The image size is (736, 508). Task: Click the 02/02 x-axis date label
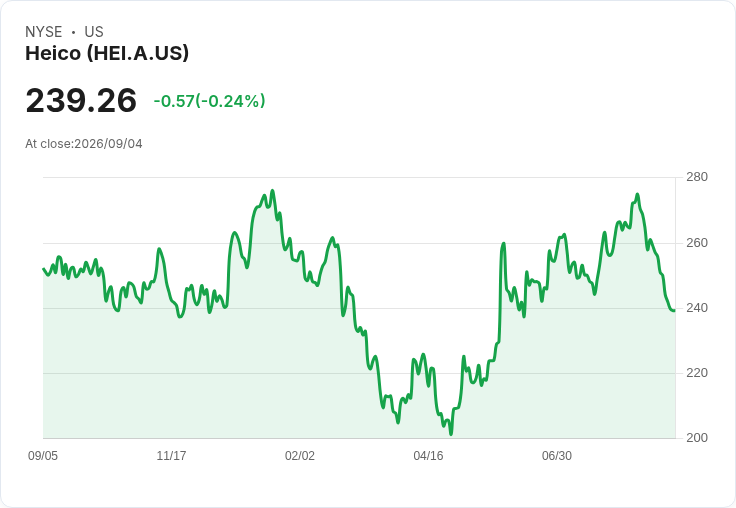click(300, 455)
